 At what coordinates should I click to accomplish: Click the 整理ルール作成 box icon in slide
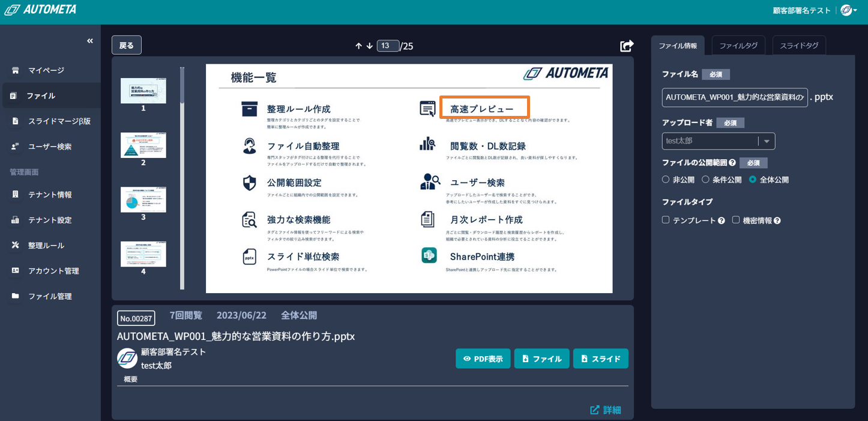tap(250, 109)
